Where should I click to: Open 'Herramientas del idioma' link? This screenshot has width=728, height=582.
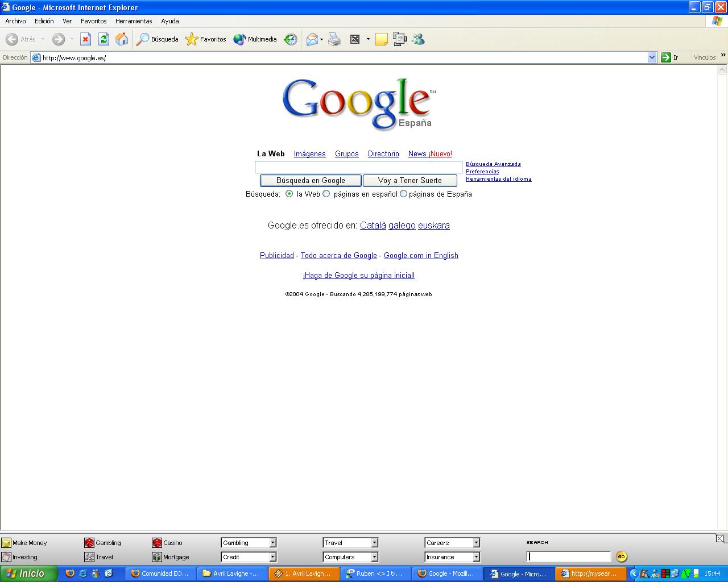pos(499,179)
